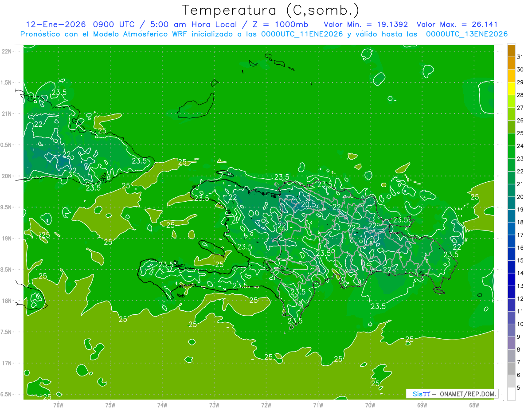The height and width of the screenshot is (411, 532).
Task: Click the legend's top orange swatch above 31
Action: point(511,51)
